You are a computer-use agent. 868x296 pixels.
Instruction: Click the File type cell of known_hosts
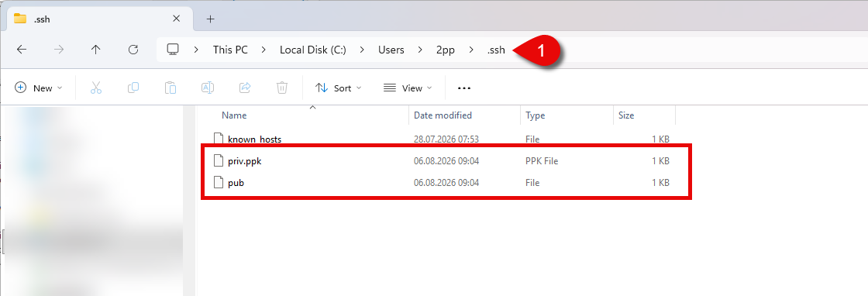[x=532, y=139]
